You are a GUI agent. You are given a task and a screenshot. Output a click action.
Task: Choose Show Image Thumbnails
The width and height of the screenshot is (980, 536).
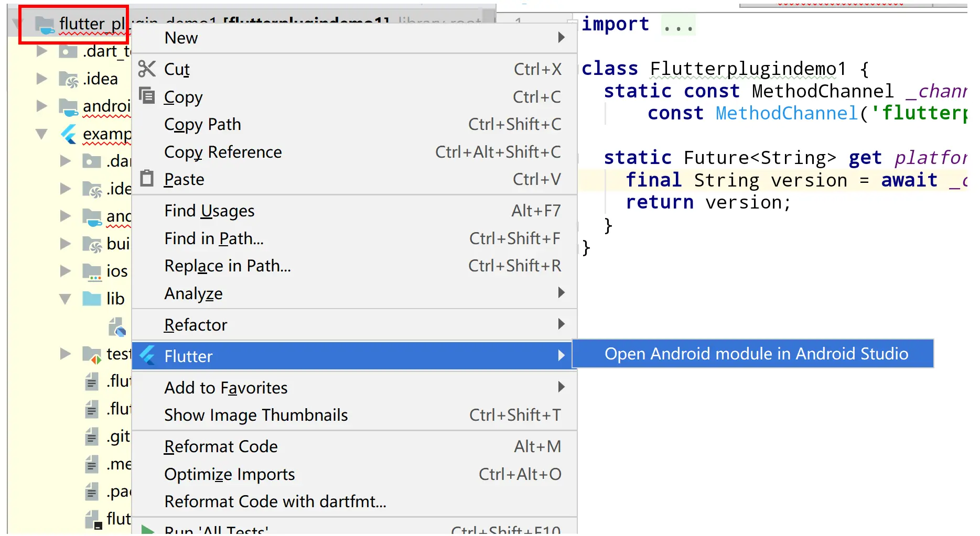(354, 415)
